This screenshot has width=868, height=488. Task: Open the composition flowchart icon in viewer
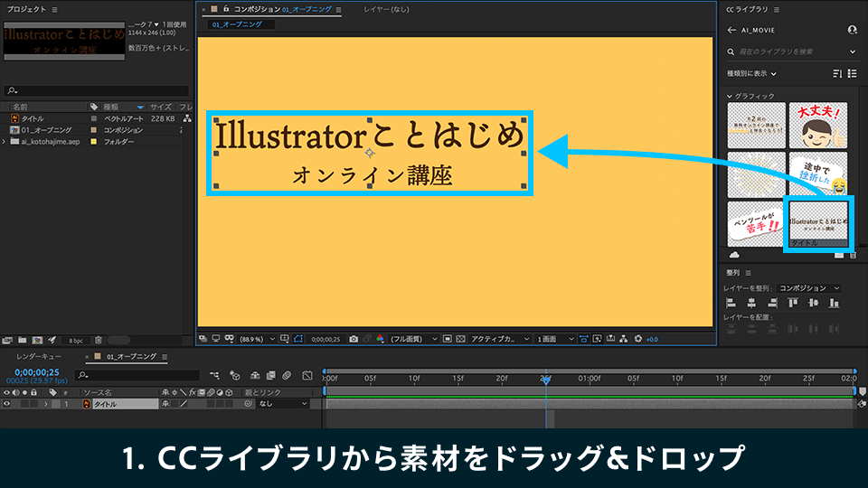pos(624,339)
